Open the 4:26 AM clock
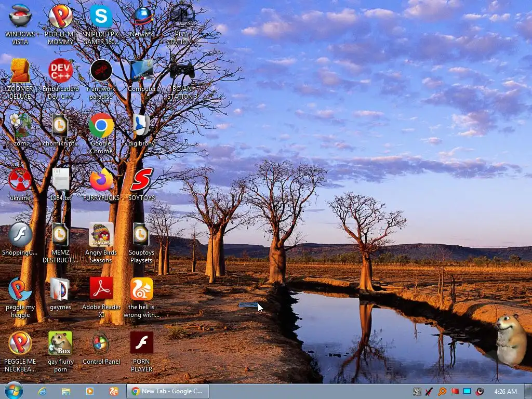 pos(506,392)
